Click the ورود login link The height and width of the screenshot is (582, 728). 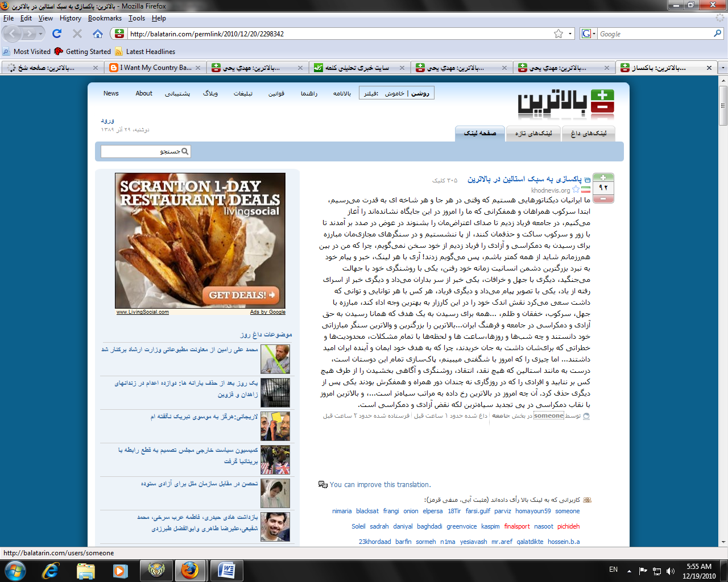pos(107,120)
